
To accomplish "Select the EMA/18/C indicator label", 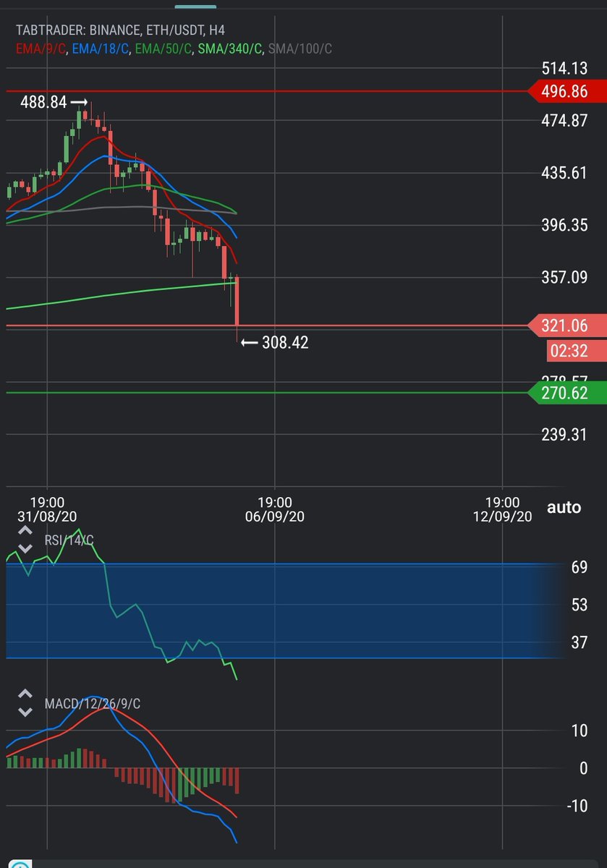I will (x=101, y=49).
